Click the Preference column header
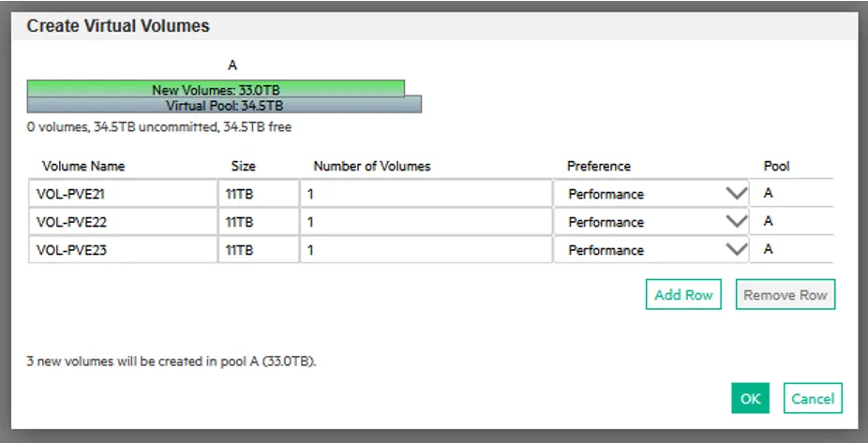Image resolution: width=868 pixels, height=443 pixels. coord(598,166)
